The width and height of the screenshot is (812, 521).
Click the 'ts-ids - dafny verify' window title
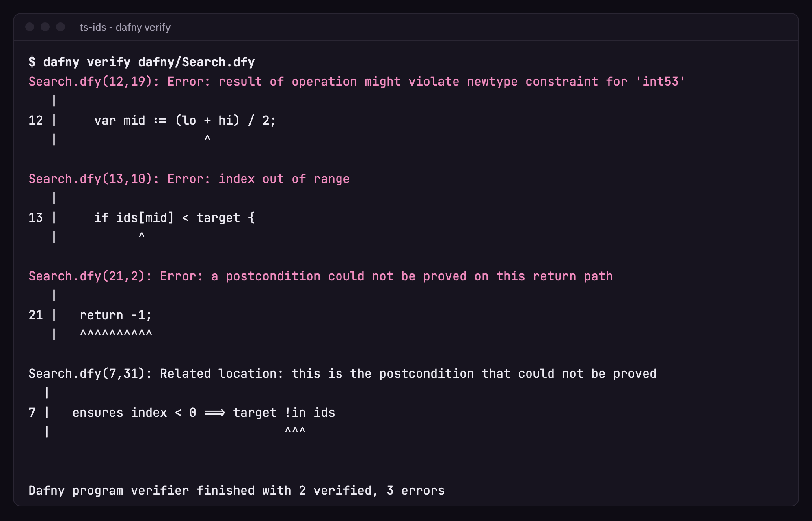125,27
